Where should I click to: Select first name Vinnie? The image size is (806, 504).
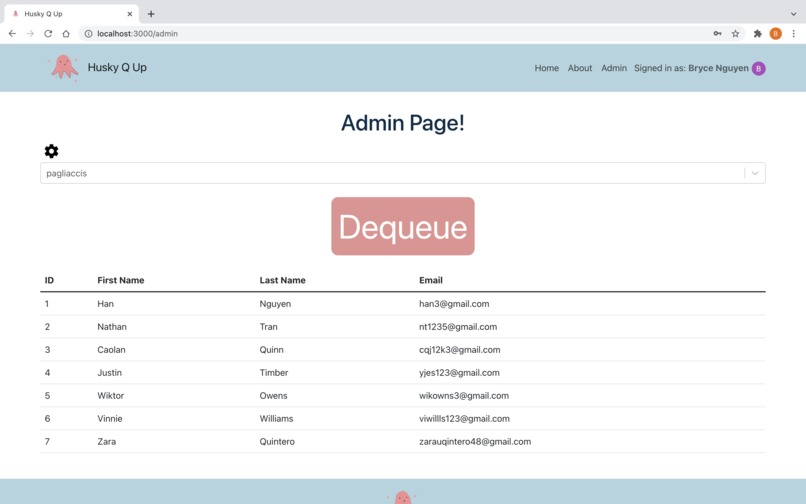coord(110,419)
